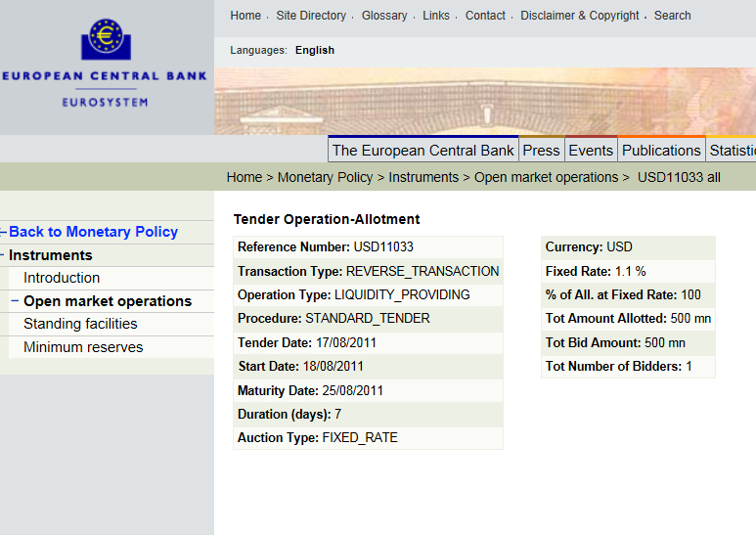Select English language
The image size is (756, 535).
point(314,50)
